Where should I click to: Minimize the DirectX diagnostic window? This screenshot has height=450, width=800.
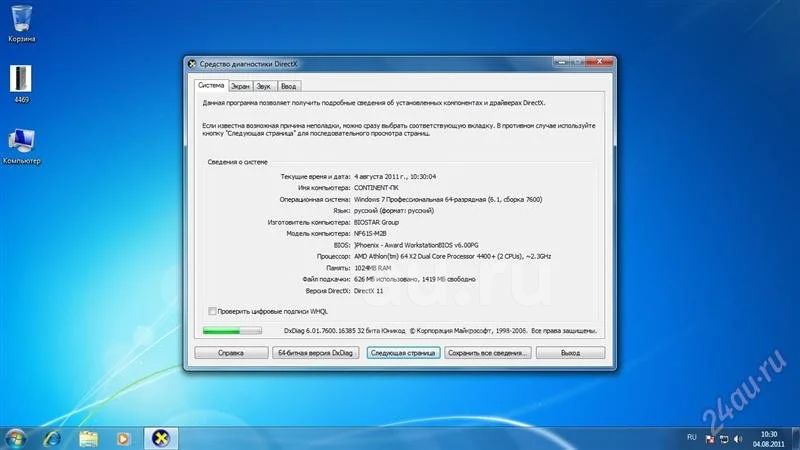(561, 62)
